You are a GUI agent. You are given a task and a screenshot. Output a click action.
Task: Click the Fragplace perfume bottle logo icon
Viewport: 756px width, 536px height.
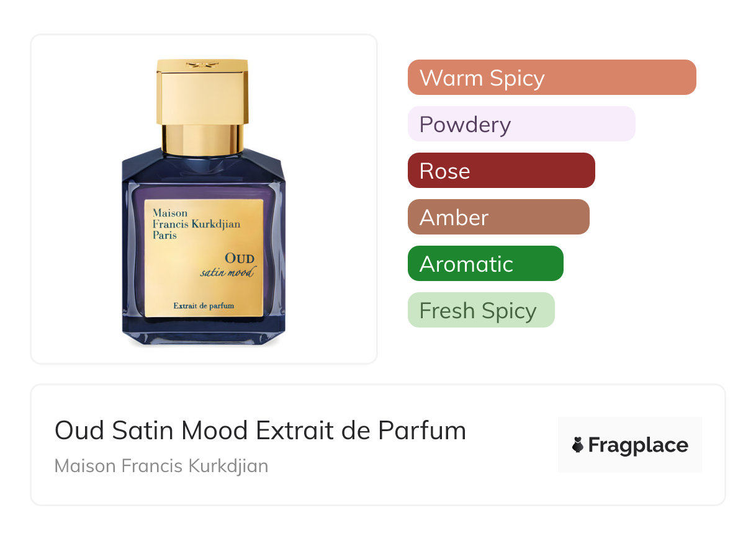coord(578,445)
